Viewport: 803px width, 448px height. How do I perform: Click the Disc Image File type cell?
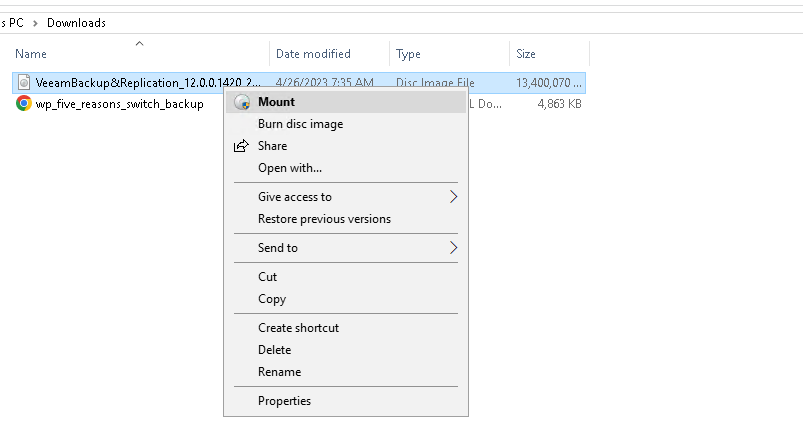click(435, 83)
